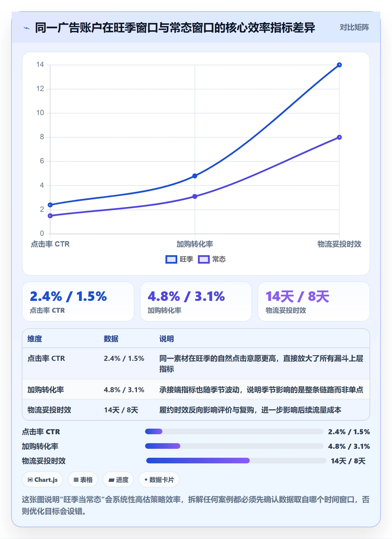Open the 2.4% / 1.5% data card
Viewport: 392px width, 539px height.
click(x=78, y=301)
